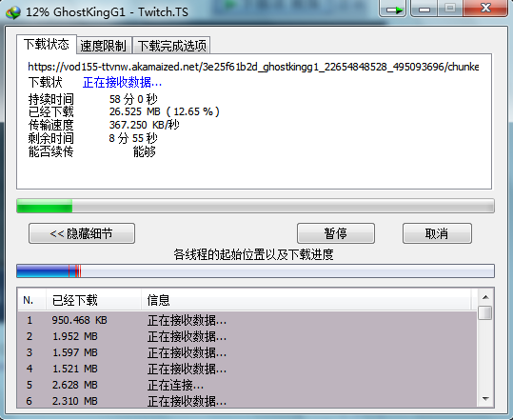Click the IDM globe icon in title bar
This screenshot has width=513, height=420.
[13, 12]
